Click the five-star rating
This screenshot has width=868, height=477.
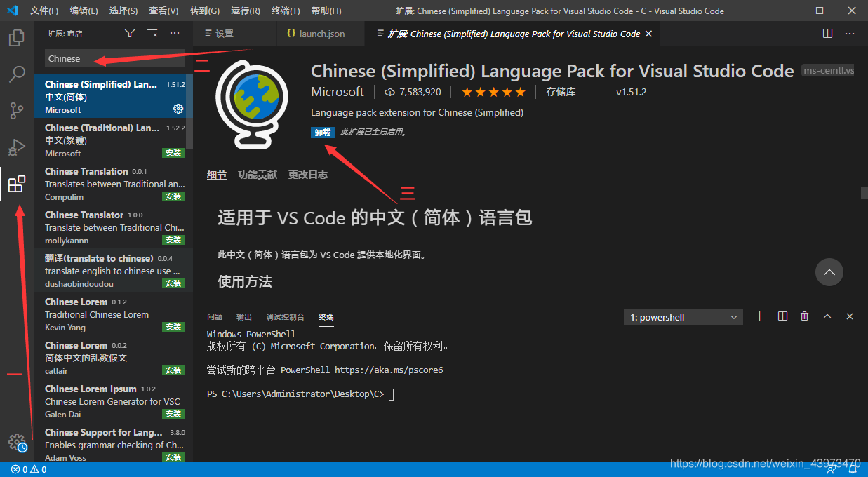click(x=493, y=92)
